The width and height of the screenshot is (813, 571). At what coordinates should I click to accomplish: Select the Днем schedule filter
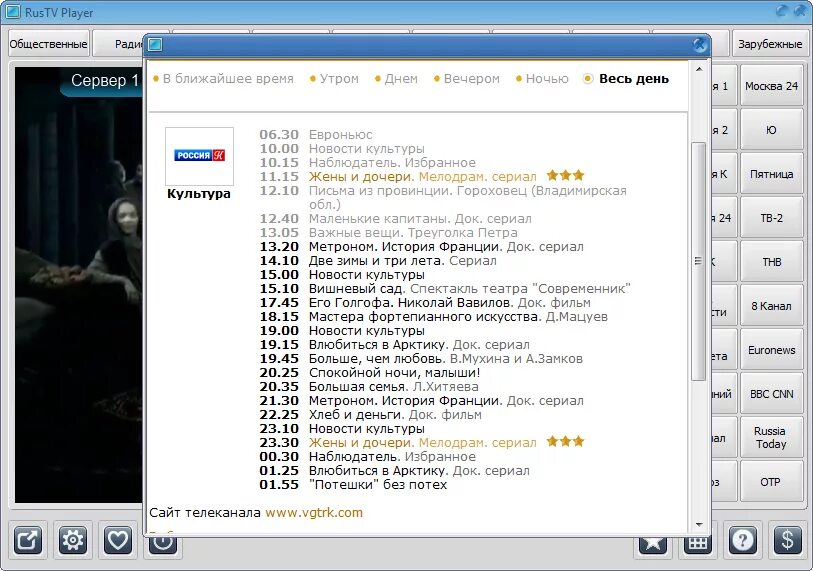396,79
